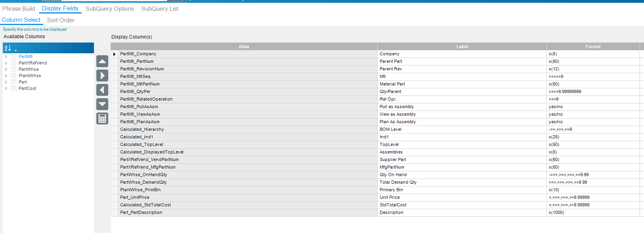Screen dimensions: 644x233
Task: Select the PartMtl_PullAsAsm alias cell
Action: click(x=248, y=107)
